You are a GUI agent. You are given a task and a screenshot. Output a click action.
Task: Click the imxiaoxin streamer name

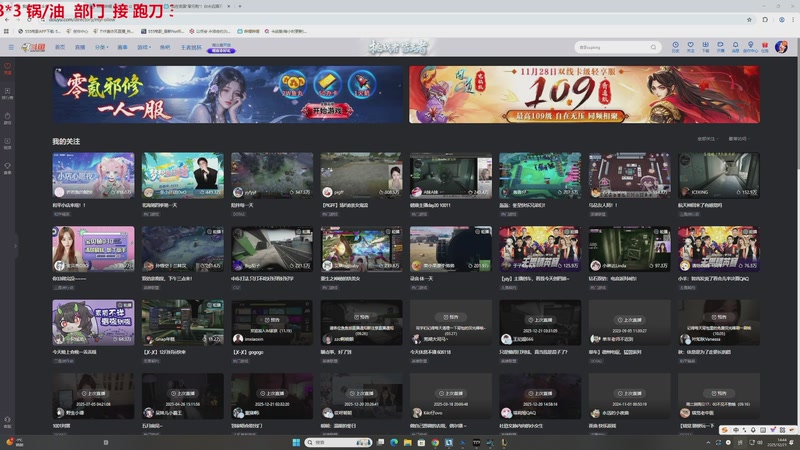pyautogui.click(x=254, y=339)
